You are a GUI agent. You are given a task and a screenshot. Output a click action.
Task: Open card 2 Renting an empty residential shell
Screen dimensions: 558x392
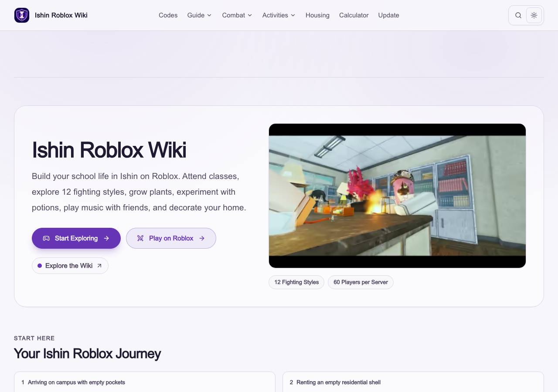pos(413,382)
